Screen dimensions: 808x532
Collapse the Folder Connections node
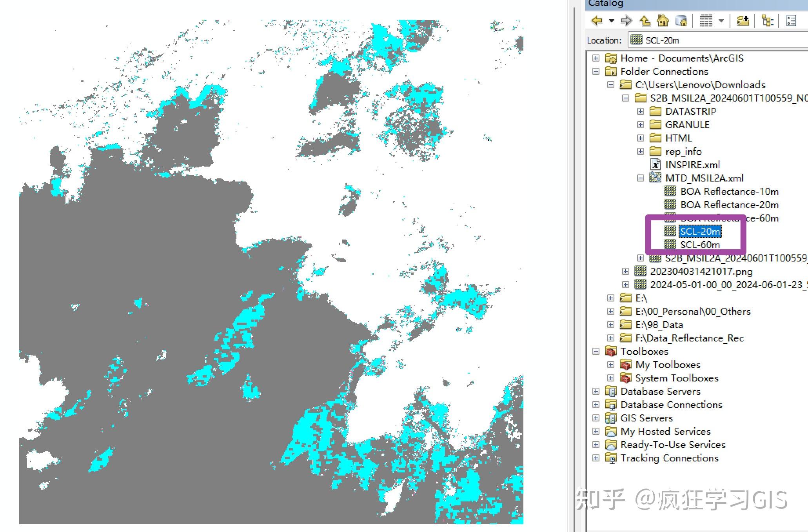(x=596, y=71)
